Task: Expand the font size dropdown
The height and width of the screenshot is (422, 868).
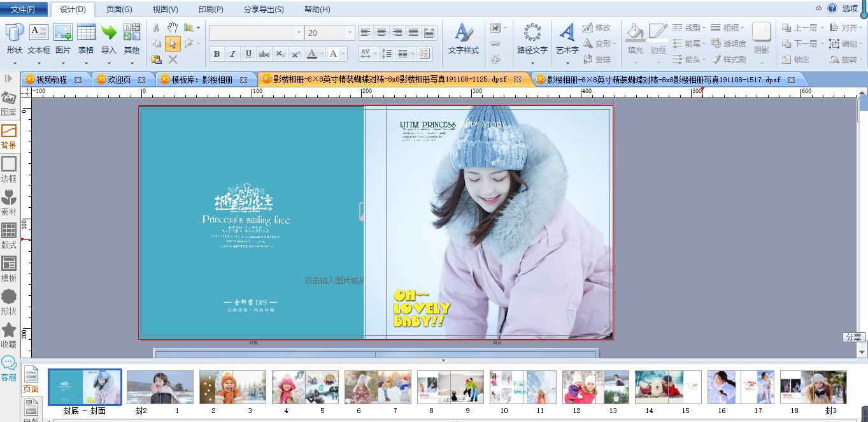Action: pyautogui.click(x=350, y=33)
